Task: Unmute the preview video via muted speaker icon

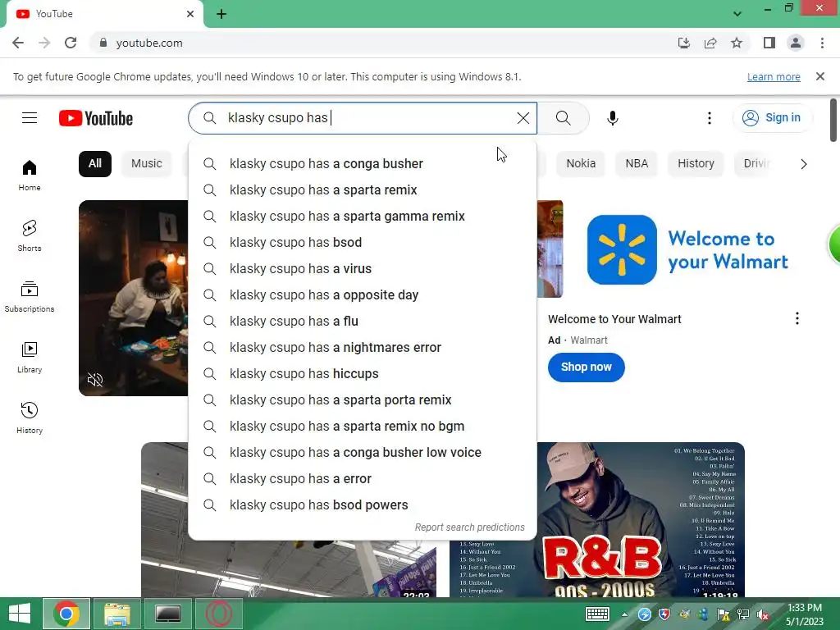Action: tap(95, 380)
